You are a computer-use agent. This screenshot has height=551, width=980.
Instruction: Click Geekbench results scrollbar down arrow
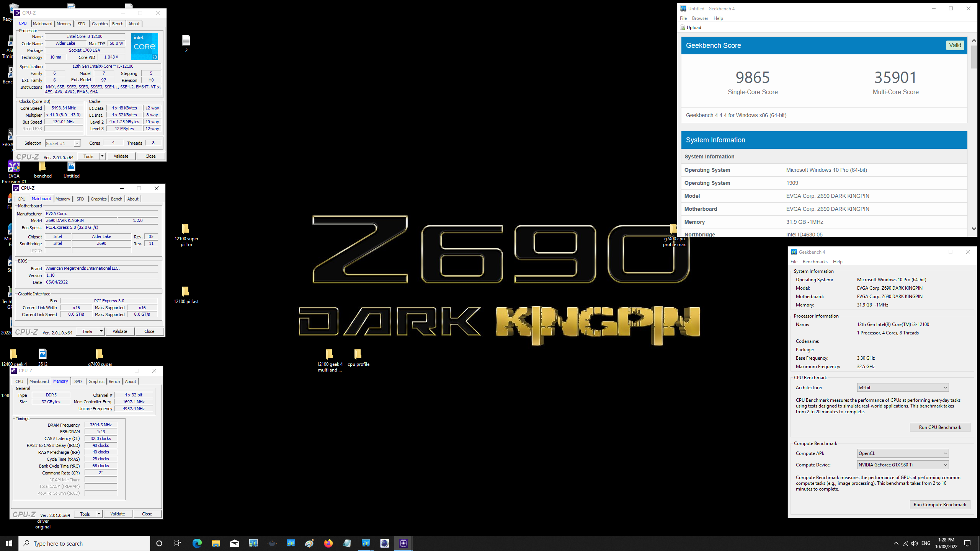(x=974, y=228)
